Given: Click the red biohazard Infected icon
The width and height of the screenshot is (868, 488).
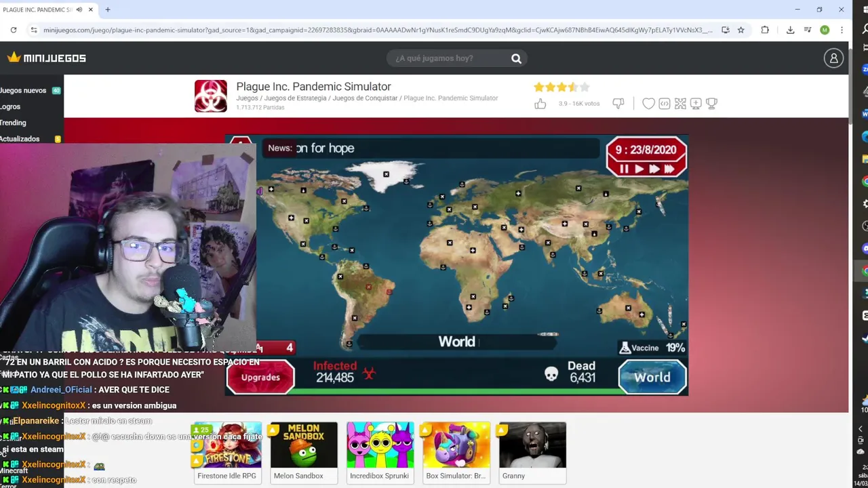Looking at the screenshot, I should pos(369,373).
